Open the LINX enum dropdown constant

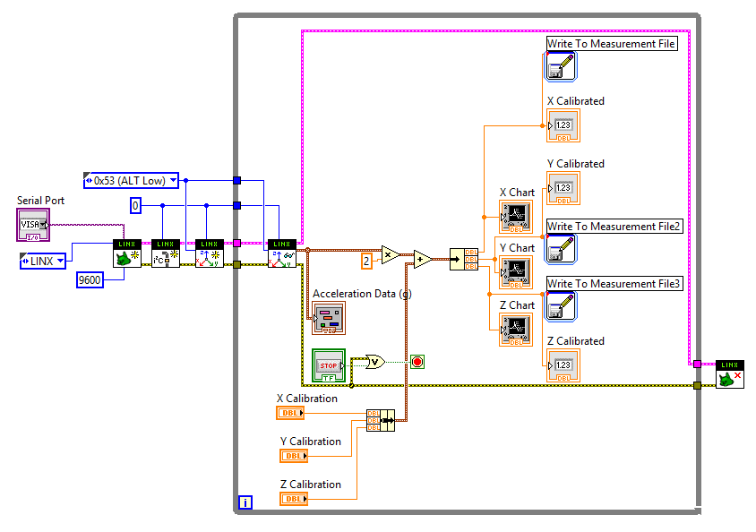(43, 262)
